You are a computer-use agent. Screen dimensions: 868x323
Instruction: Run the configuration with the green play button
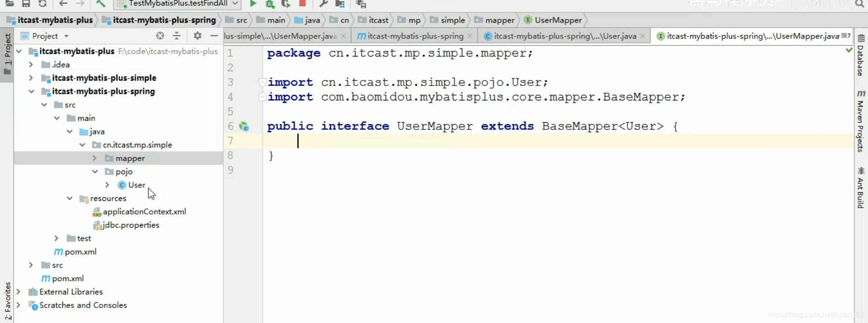[253, 4]
